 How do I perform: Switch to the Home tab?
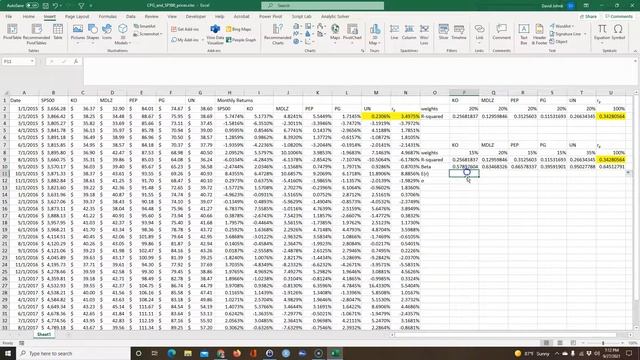click(x=29, y=16)
